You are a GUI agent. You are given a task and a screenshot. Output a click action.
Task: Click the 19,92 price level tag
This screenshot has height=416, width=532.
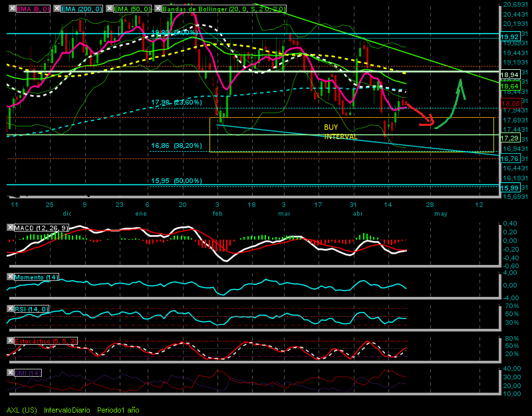[x=509, y=37]
